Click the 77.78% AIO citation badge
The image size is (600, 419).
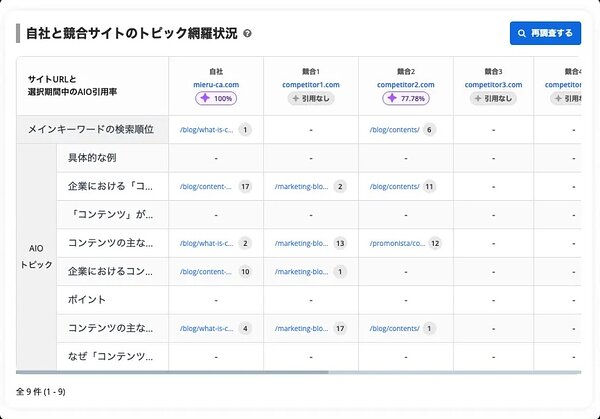[404, 99]
